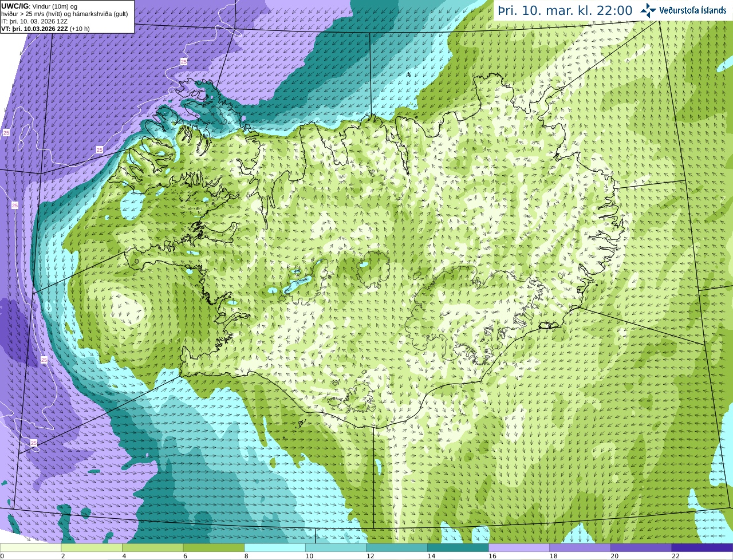Select the 16–18 m/s lavender scale band

click(519, 548)
